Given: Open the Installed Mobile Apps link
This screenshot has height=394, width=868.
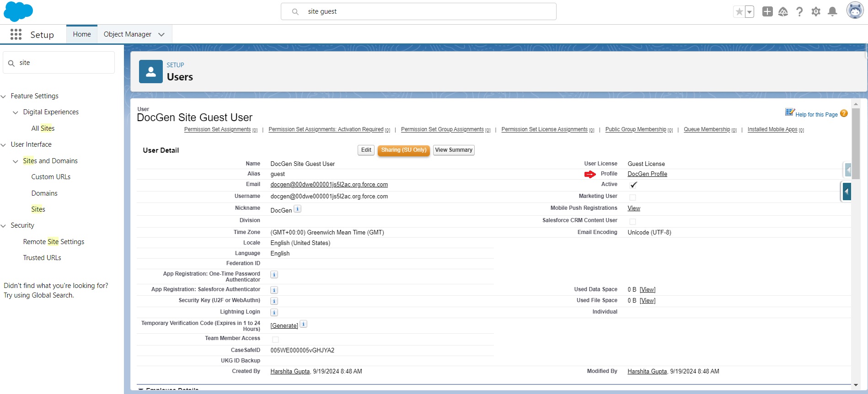Looking at the screenshot, I should pos(772,129).
